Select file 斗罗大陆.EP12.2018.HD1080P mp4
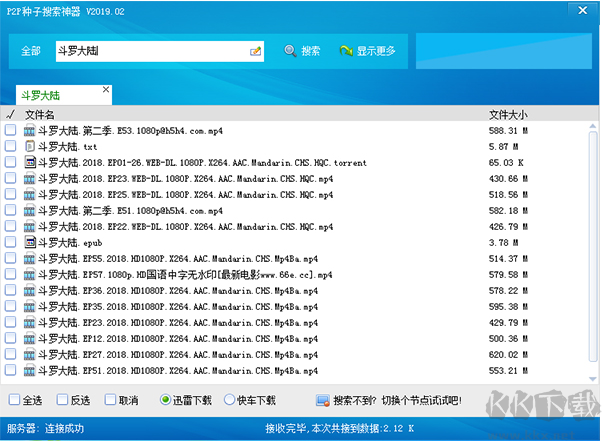Image resolution: width=602 pixels, height=442 pixels. [178, 339]
